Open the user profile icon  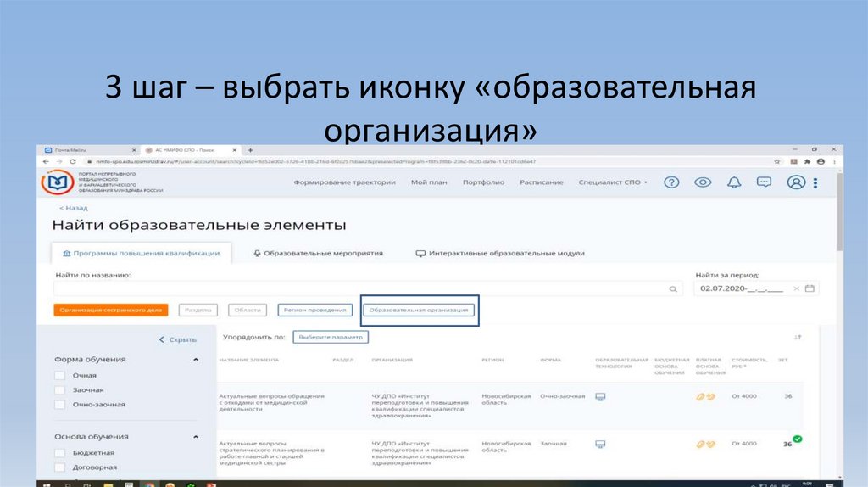pyautogui.click(x=796, y=182)
